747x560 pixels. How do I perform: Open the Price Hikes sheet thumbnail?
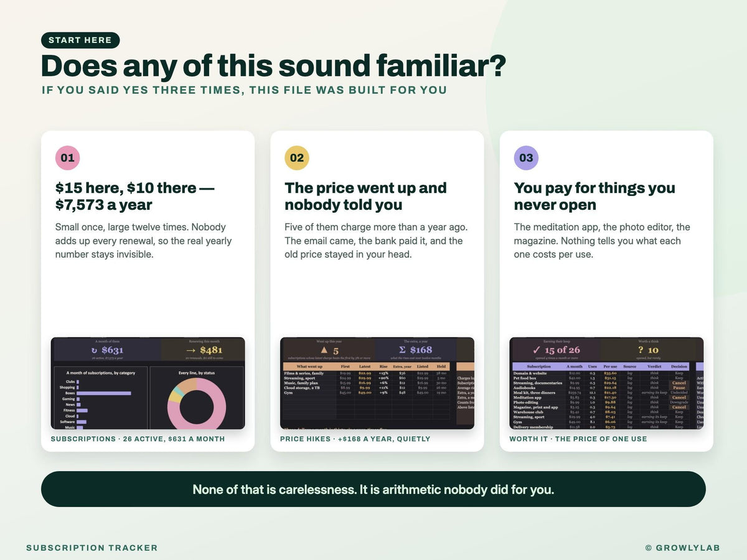coord(377,383)
